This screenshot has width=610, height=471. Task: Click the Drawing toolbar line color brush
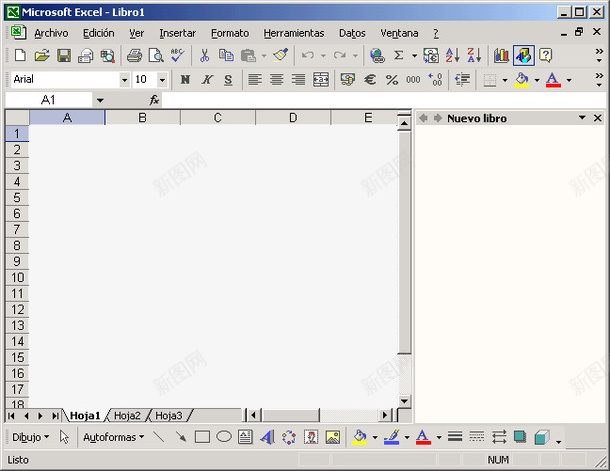[392, 437]
